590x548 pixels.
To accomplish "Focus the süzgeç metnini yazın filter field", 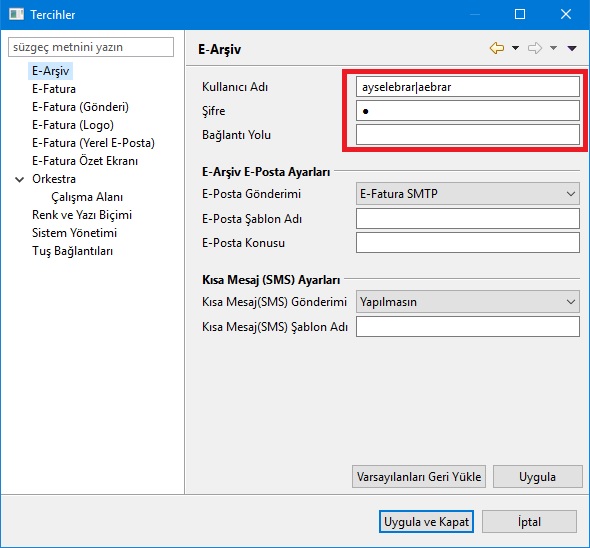I will tap(91, 47).
